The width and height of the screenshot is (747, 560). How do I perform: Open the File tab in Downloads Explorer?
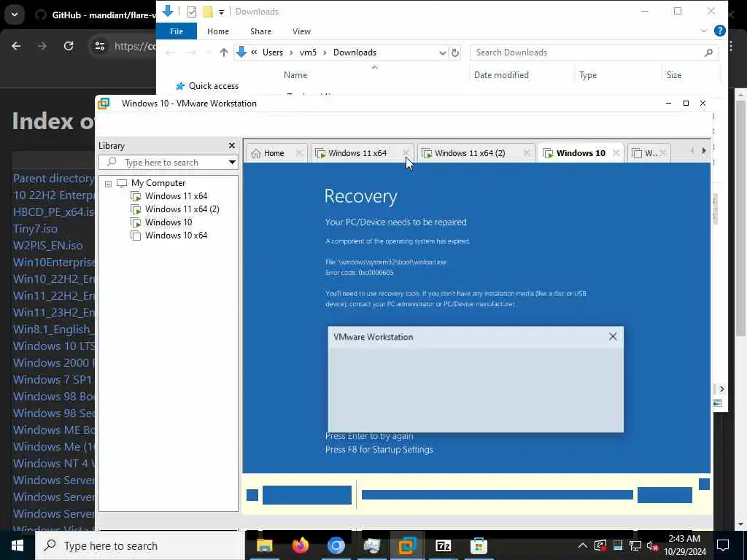click(x=177, y=31)
